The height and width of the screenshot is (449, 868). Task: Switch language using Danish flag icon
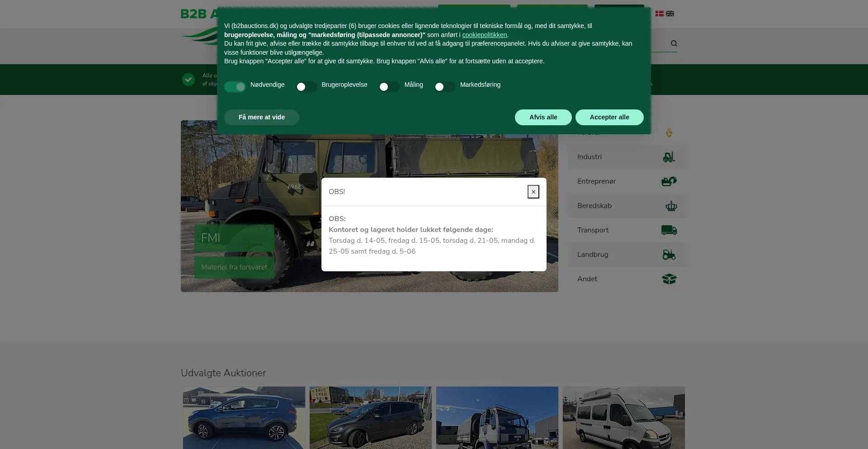pyautogui.click(x=660, y=14)
